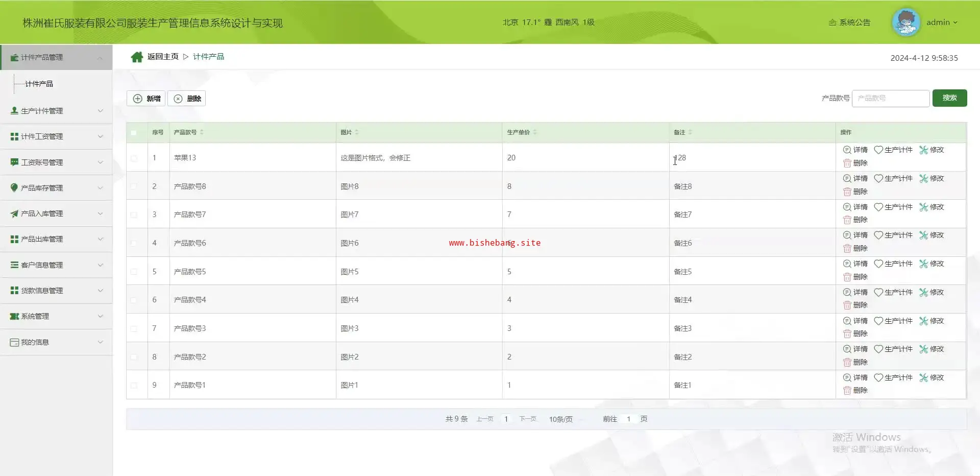Click the 新增 add button
Screen dimensions: 980x476
pyautogui.click(x=146, y=99)
